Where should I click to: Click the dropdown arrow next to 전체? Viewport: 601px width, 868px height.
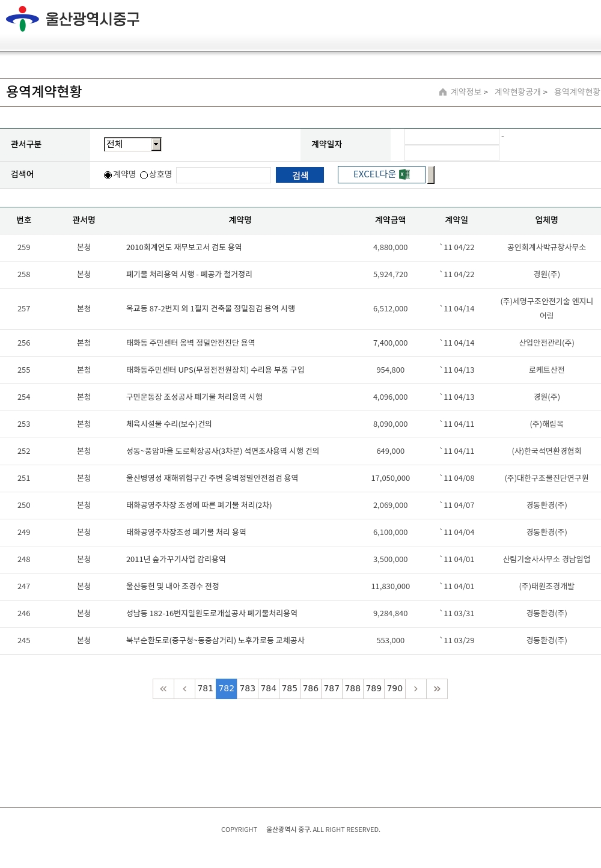[156, 144]
